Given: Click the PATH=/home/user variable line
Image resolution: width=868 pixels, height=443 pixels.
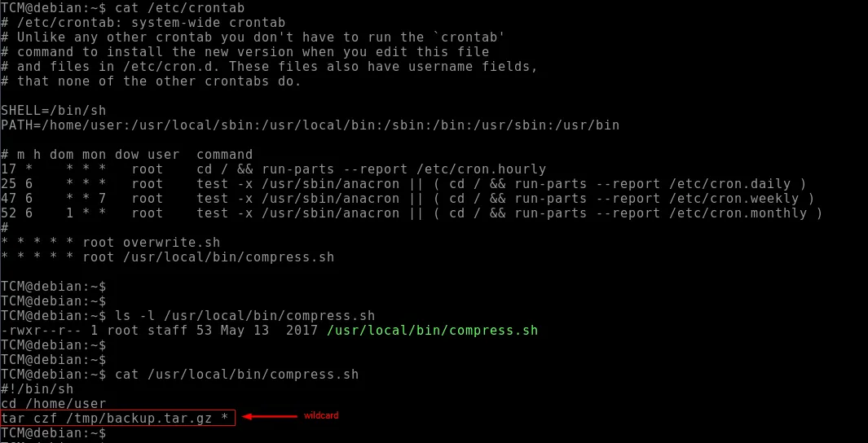Looking at the screenshot, I should pyautogui.click(x=310, y=125).
